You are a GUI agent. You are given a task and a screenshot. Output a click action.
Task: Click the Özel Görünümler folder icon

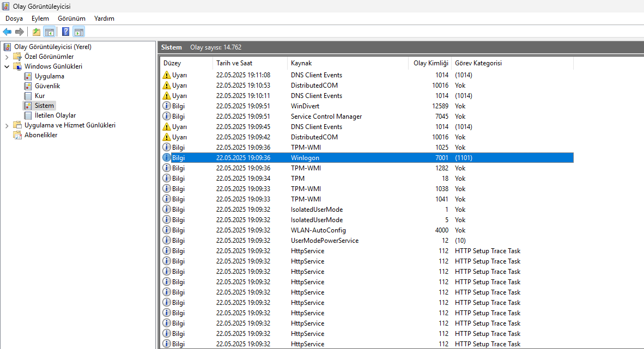pos(17,56)
